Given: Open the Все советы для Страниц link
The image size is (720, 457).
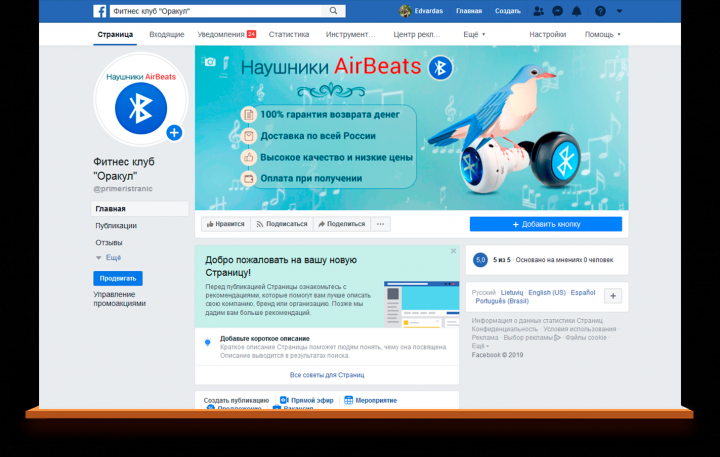Looking at the screenshot, I should pyautogui.click(x=327, y=375).
